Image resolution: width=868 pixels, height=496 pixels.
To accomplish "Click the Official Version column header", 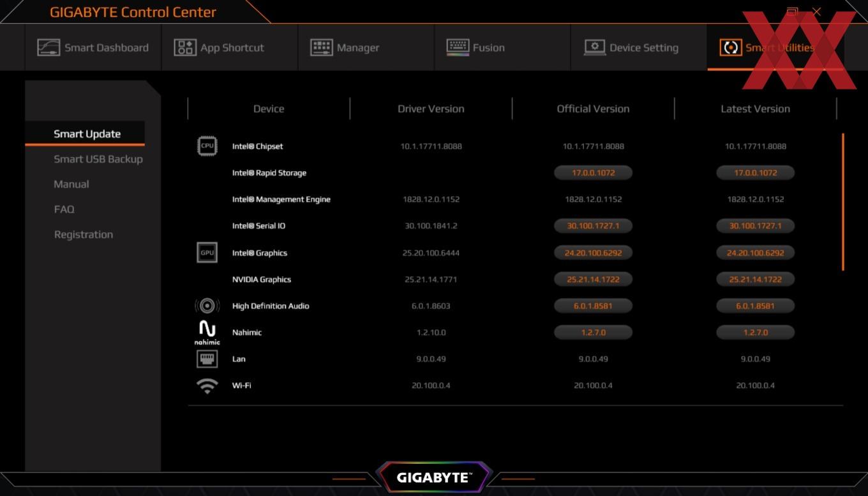I will pyautogui.click(x=593, y=109).
